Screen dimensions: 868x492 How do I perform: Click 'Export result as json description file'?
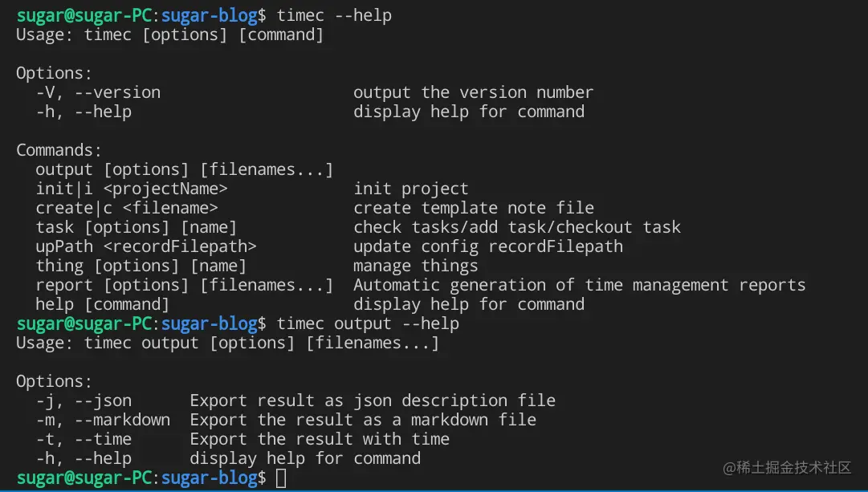pos(373,401)
